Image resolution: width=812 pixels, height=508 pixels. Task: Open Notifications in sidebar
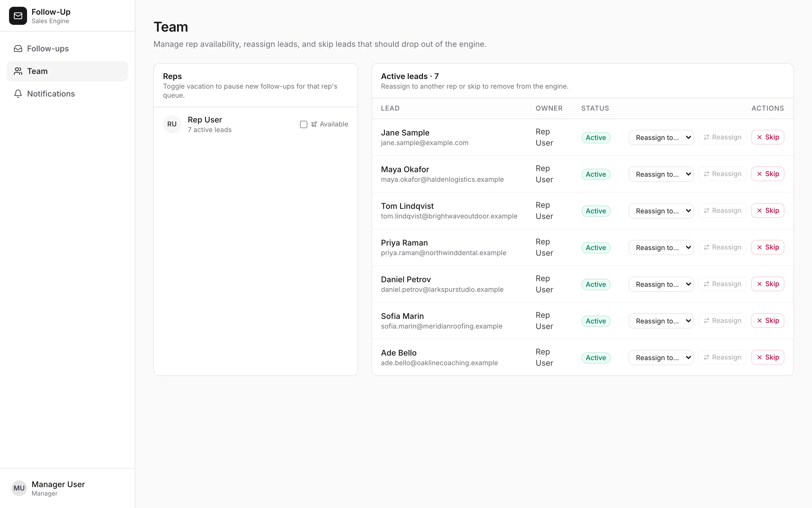67,94
